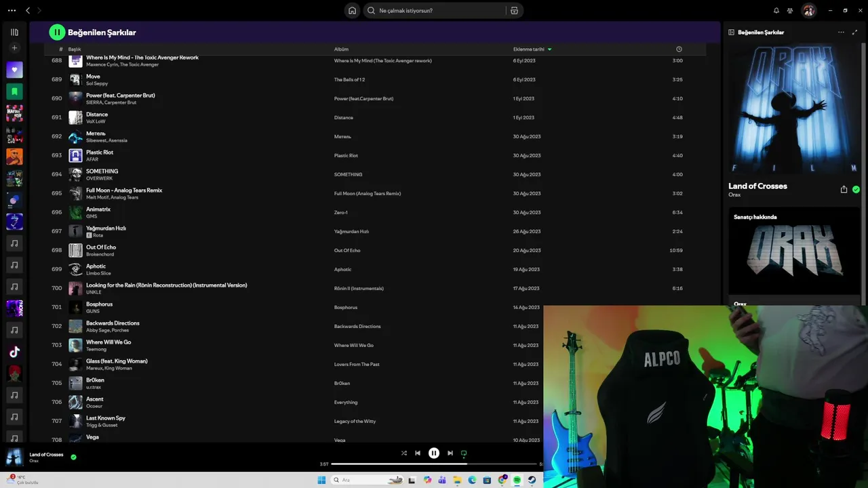Open the Spotify home page icon
868x488 pixels.
[x=352, y=10]
